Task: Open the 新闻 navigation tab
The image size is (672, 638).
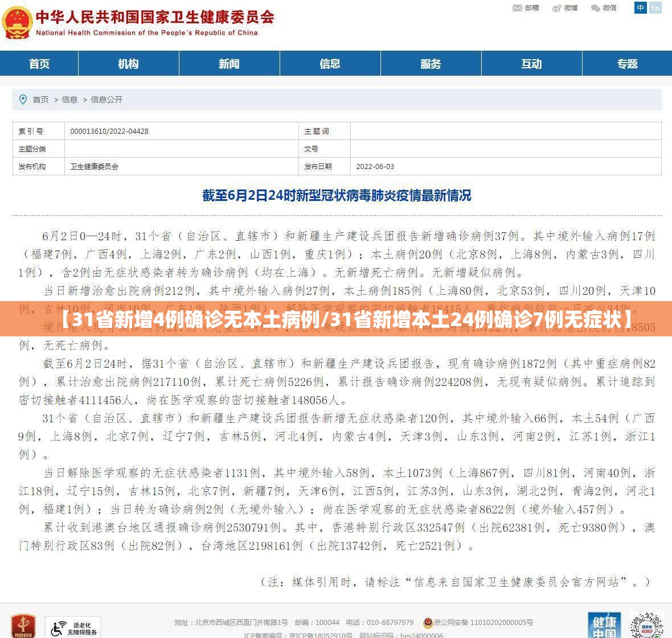Action: 230,63
